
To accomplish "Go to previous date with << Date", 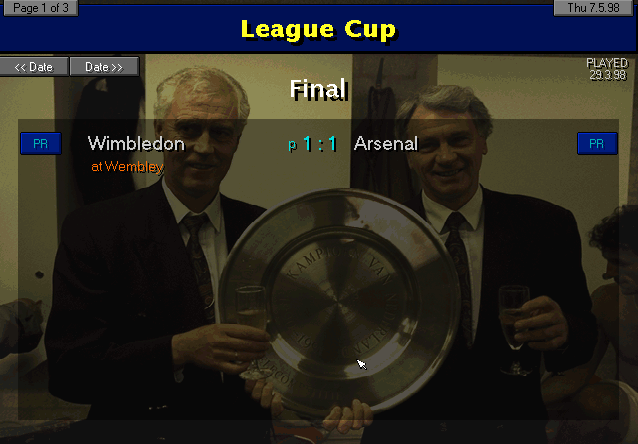I will 34,67.
